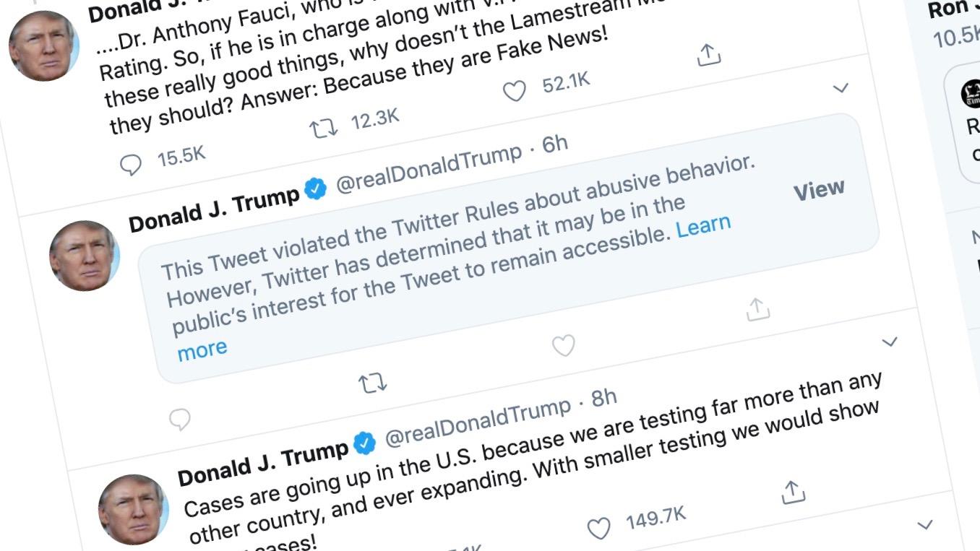Open chevron menu on the bottom-most tweet
Screen dimensions: 980x551
[x=924, y=525]
